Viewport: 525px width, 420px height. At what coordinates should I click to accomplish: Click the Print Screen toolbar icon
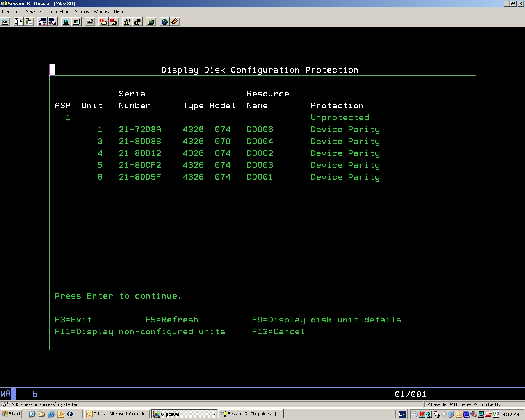(x=5, y=22)
